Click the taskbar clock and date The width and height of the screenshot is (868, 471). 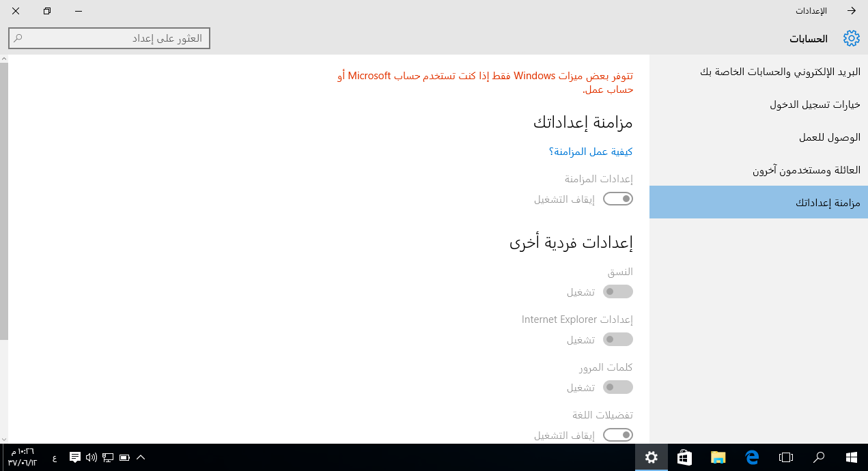coord(23,457)
